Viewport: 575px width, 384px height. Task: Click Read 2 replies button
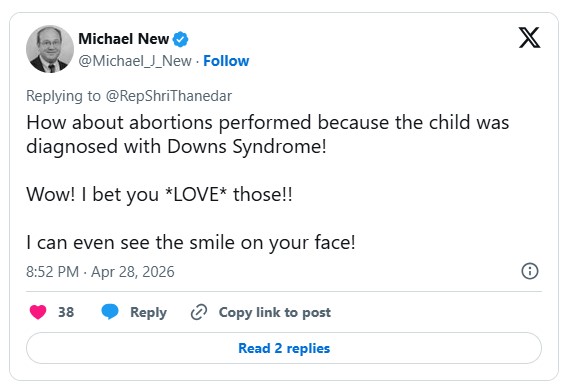pyautogui.click(x=284, y=348)
